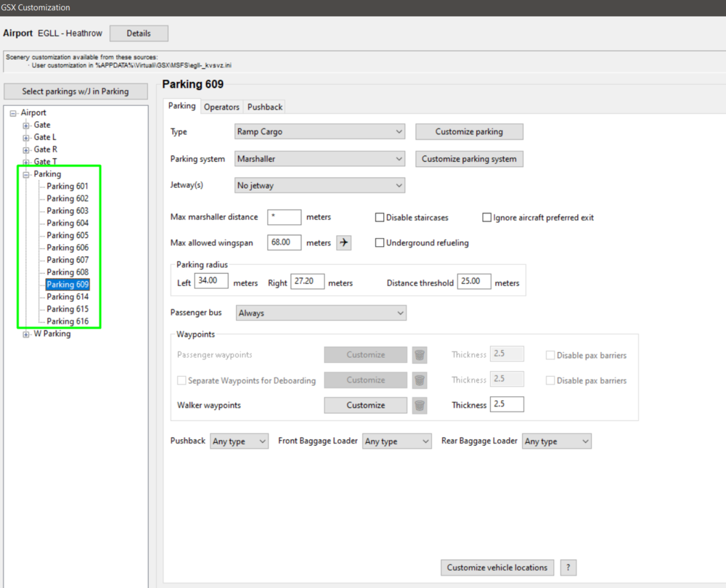Click trash icon next to Walker waypoints
The width and height of the screenshot is (726, 588).
tap(420, 405)
